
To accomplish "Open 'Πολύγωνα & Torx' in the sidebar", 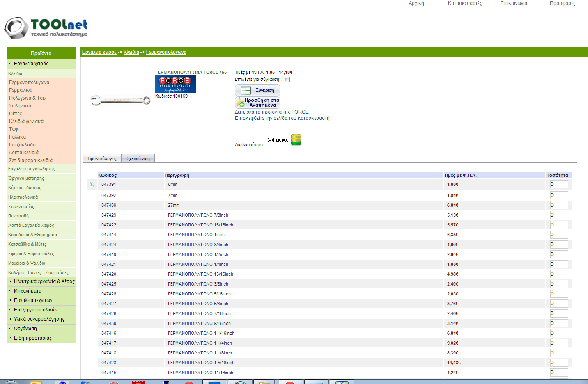I will (x=28, y=98).
